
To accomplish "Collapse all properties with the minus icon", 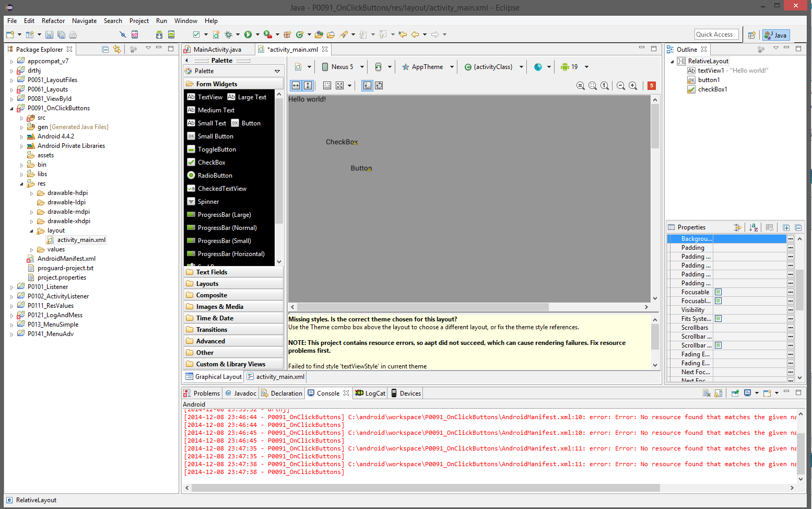I will pyautogui.click(x=798, y=227).
